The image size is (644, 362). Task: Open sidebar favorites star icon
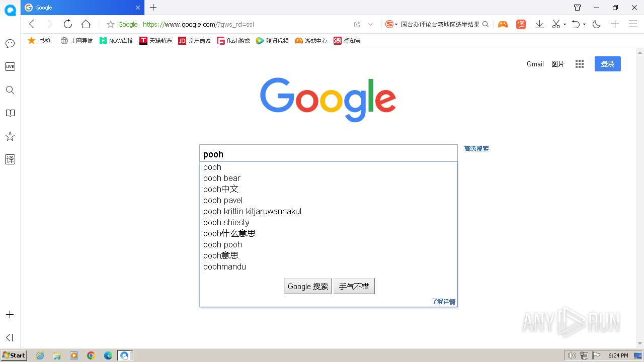[10, 136]
